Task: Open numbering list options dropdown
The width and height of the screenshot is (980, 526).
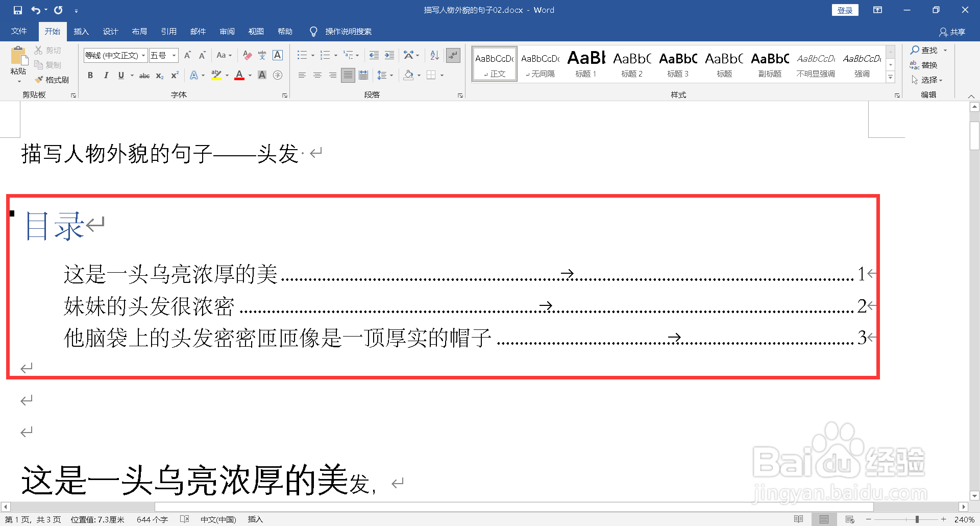Action: click(336, 55)
